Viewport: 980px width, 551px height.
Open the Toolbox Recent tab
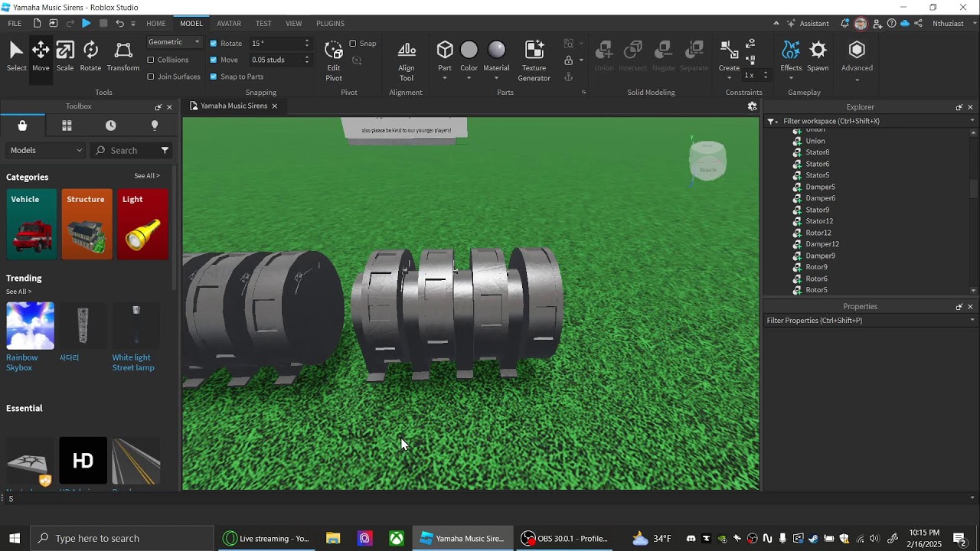pos(111,126)
